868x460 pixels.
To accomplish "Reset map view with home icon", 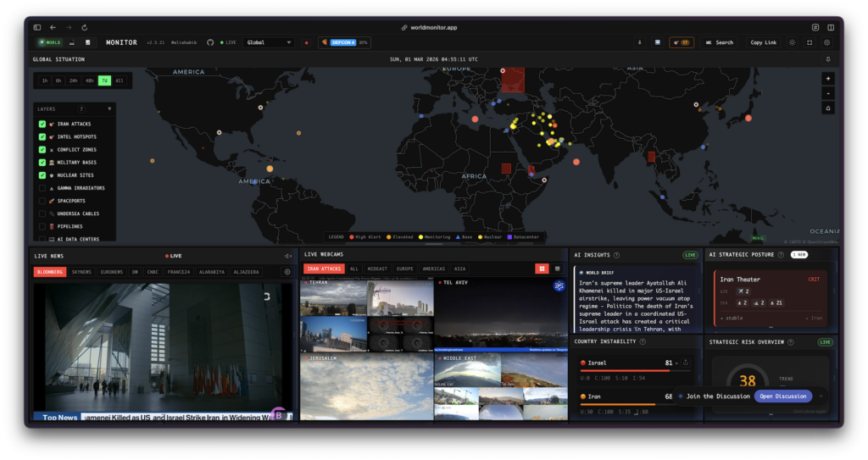I will [827, 108].
